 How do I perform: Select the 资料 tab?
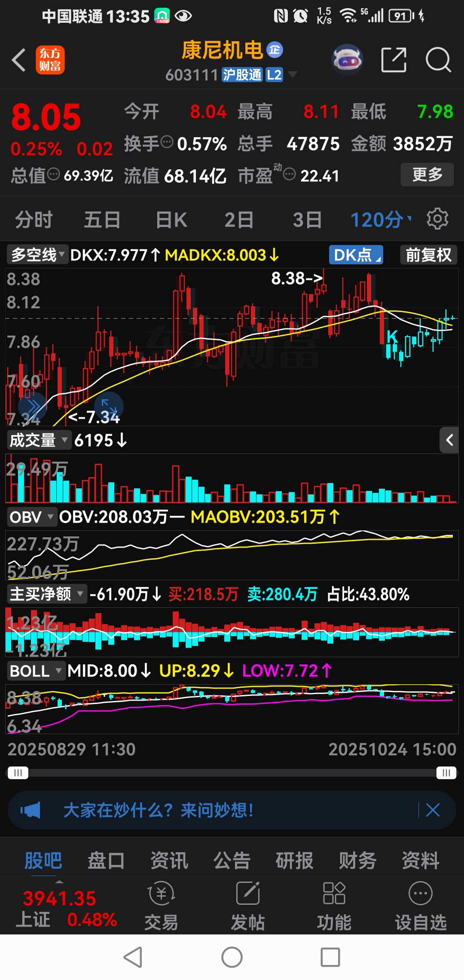point(421,861)
